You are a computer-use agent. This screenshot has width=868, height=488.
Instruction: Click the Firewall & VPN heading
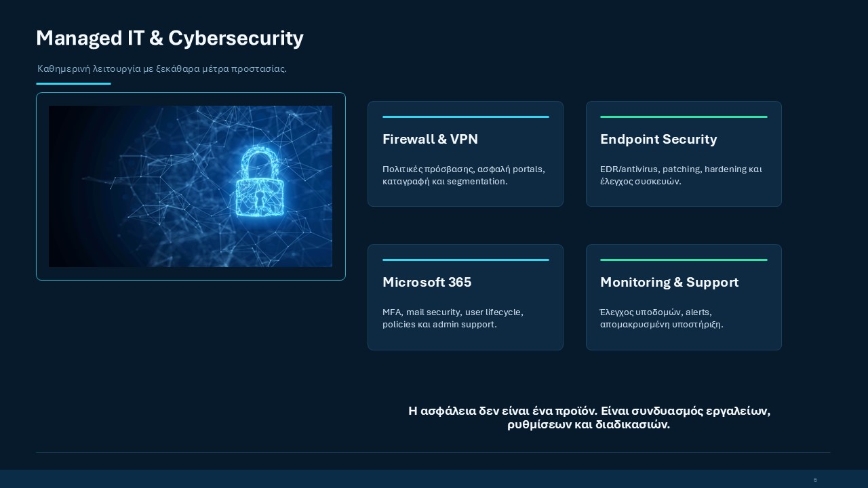click(x=430, y=139)
